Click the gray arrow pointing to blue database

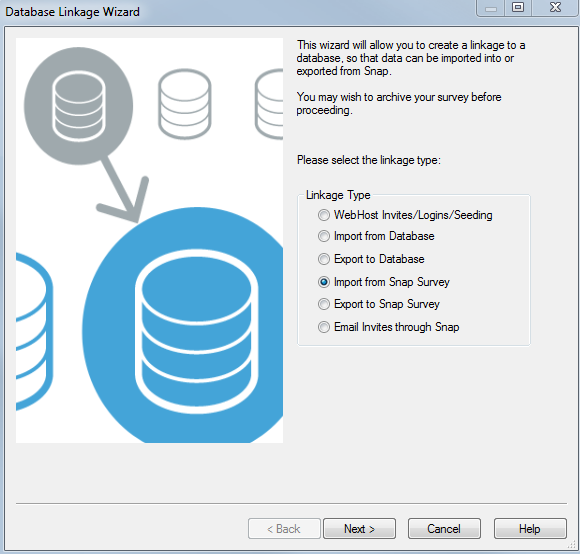[123, 190]
